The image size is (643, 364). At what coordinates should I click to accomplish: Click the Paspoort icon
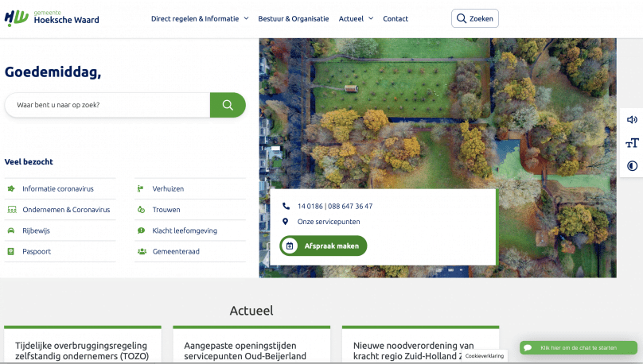click(x=11, y=251)
